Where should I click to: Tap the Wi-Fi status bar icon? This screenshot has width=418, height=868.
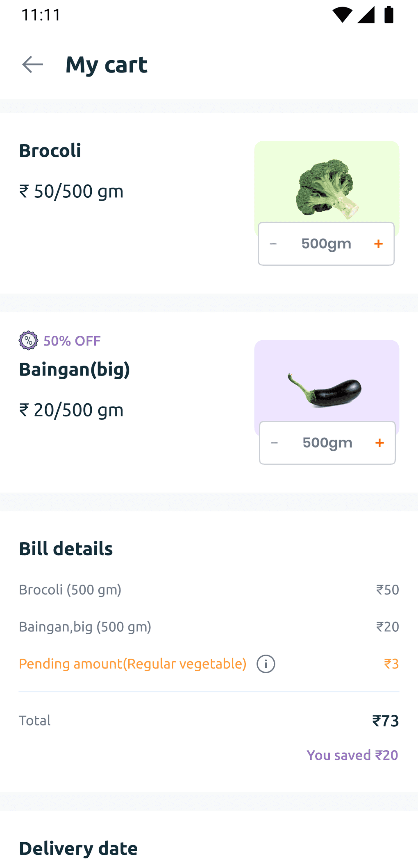coord(342,15)
